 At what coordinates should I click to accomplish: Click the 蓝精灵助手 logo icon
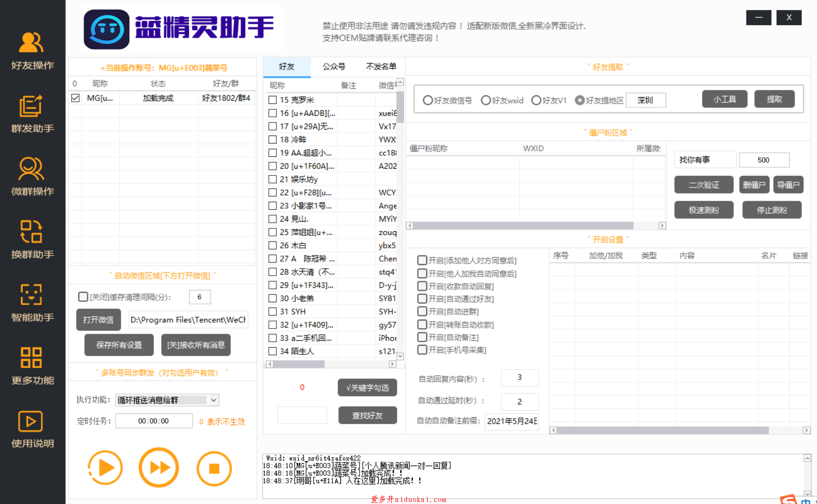106,29
